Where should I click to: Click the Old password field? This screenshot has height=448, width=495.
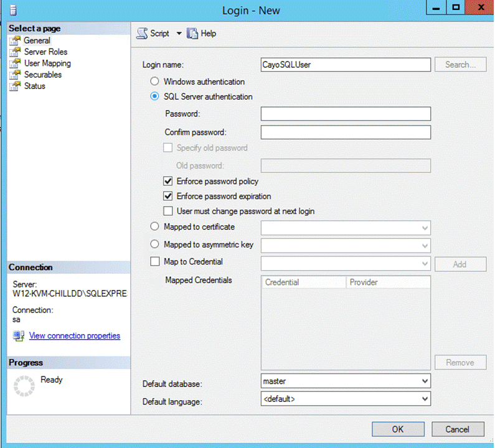tap(346, 166)
